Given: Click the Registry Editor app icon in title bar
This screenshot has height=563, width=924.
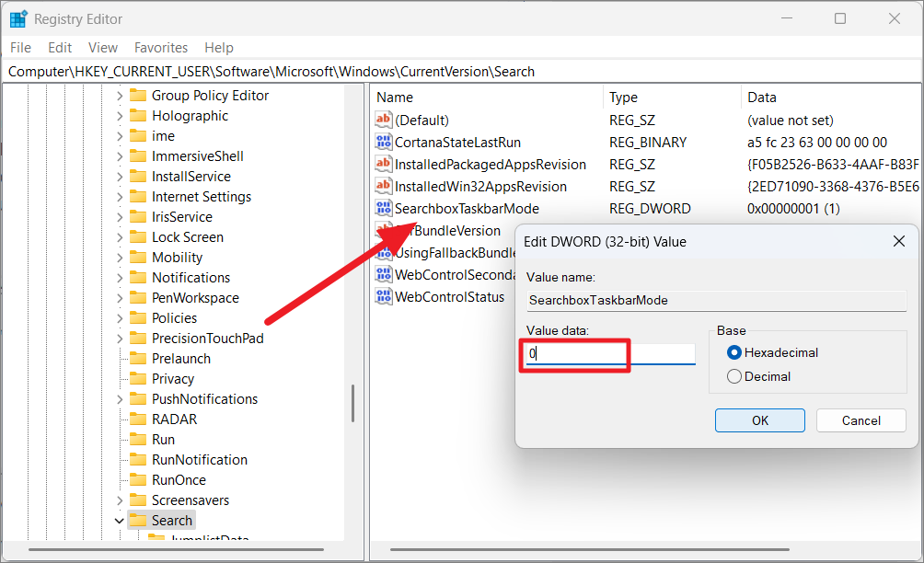Looking at the screenshot, I should 18,18.
